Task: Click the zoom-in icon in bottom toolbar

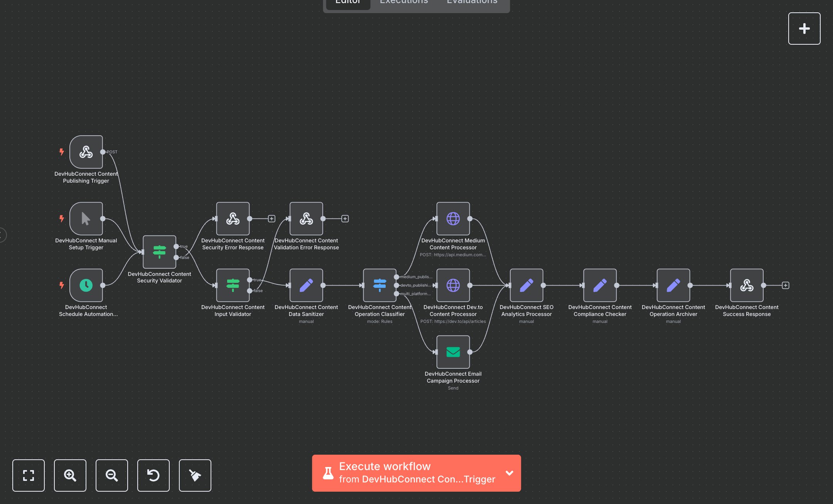Action: tap(70, 475)
